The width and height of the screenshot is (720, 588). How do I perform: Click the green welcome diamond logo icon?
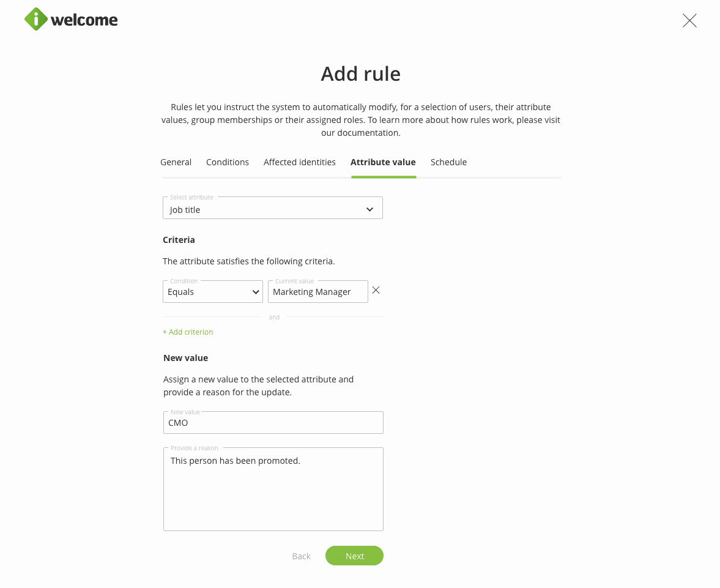[36, 20]
